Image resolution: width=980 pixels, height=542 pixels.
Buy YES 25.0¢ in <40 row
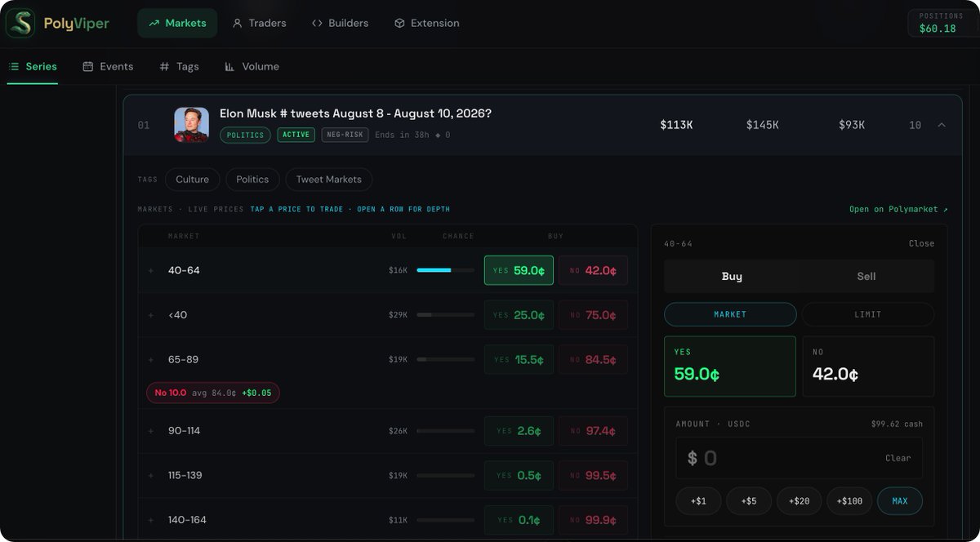coord(519,315)
